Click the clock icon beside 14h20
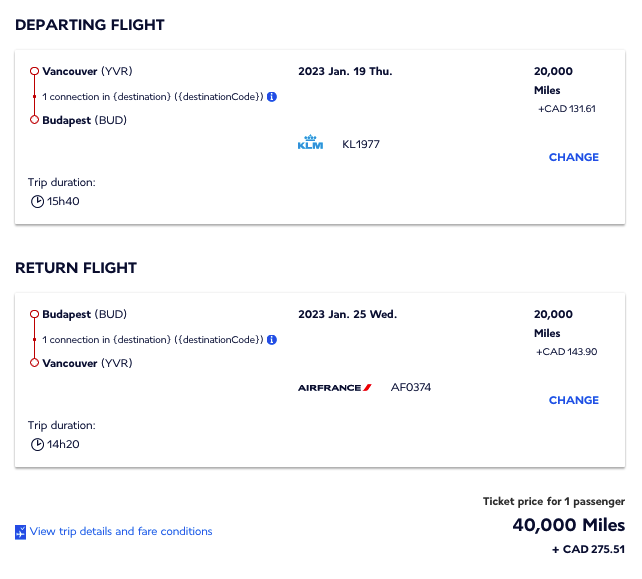Screen dimensions: 642x579 pyautogui.click(x=37, y=444)
